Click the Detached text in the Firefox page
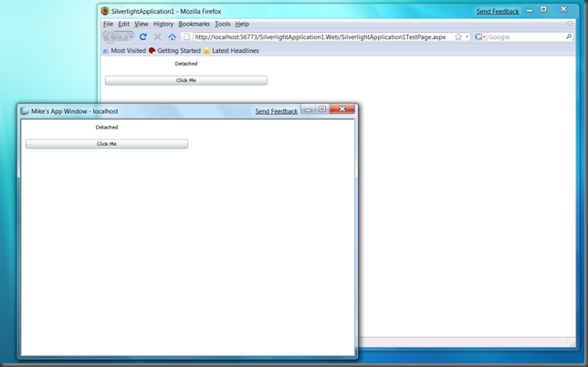 (x=186, y=64)
